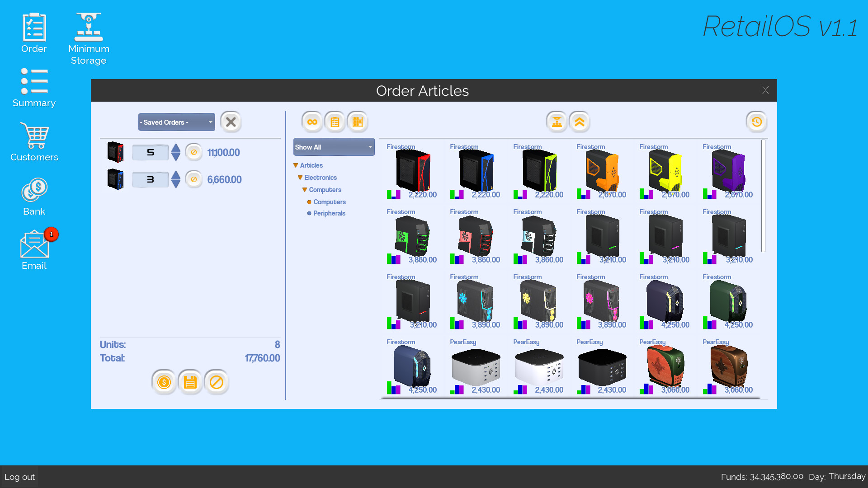
Task: Click the clear order X button
Action: 231,122
